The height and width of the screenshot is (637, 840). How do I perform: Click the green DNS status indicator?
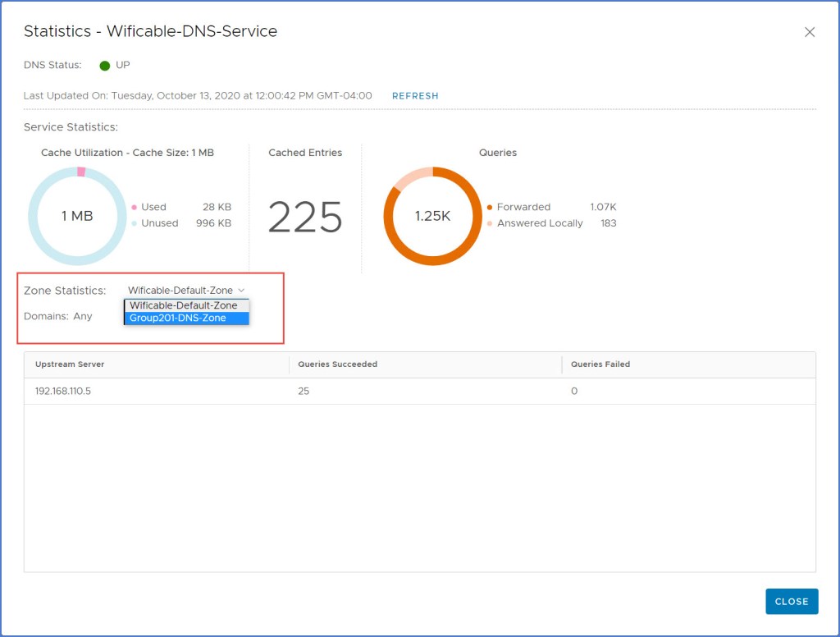[x=105, y=66]
